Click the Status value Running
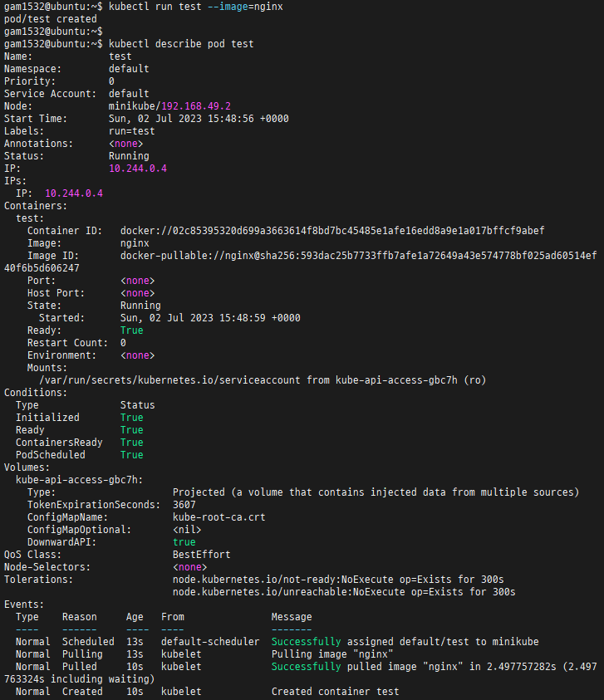 click(129, 156)
